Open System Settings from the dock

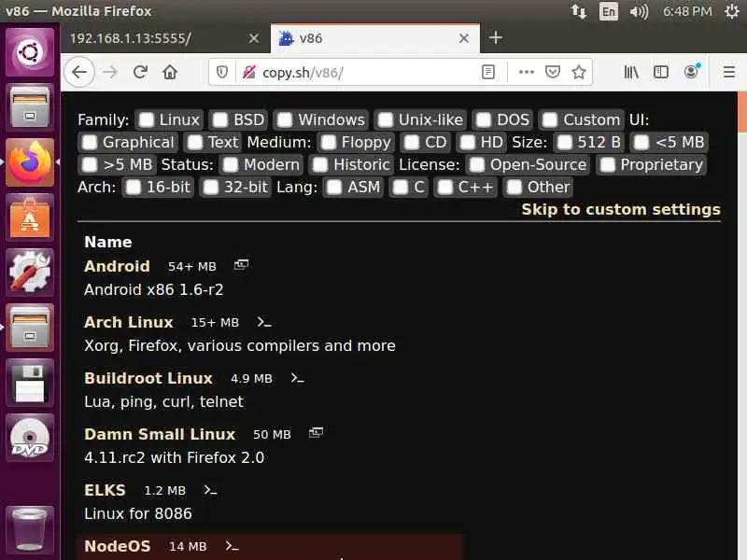coord(30,273)
